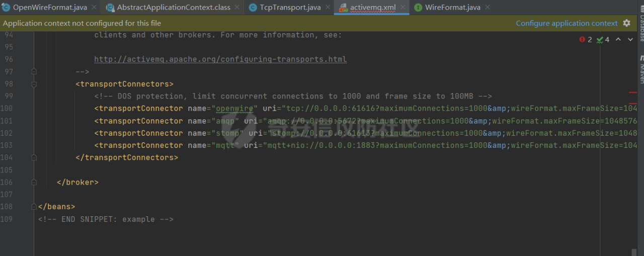Viewport: 644px width, 256px height.
Task: Go to previous highlighted problem arrow
Action: click(618, 39)
